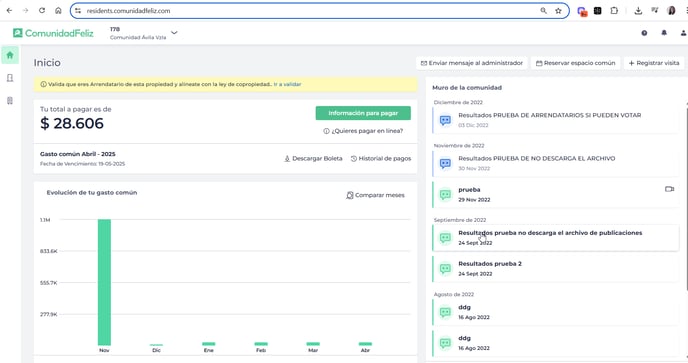Open the user profile icon in header

pyautogui.click(x=683, y=33)
